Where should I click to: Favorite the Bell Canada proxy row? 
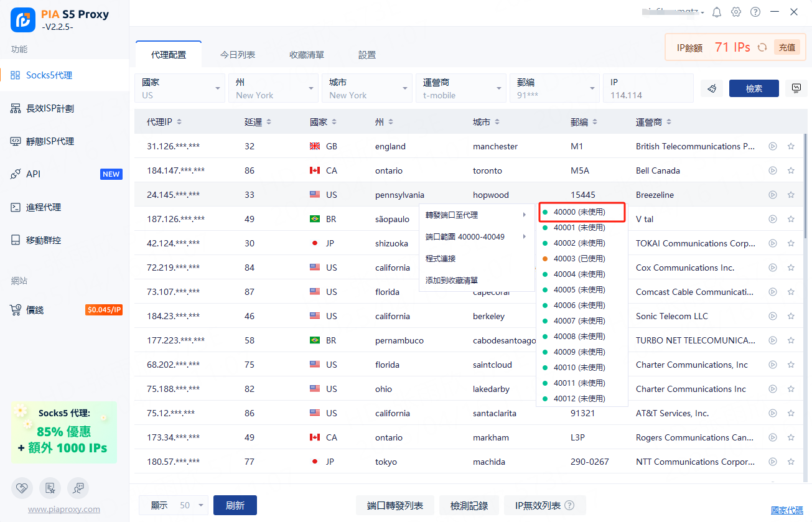pyautogui.click(x=791, y=170)
